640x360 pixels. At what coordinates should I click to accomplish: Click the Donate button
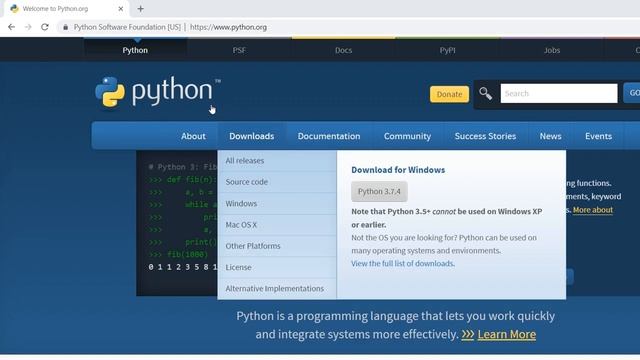click(x=449, y=94)
